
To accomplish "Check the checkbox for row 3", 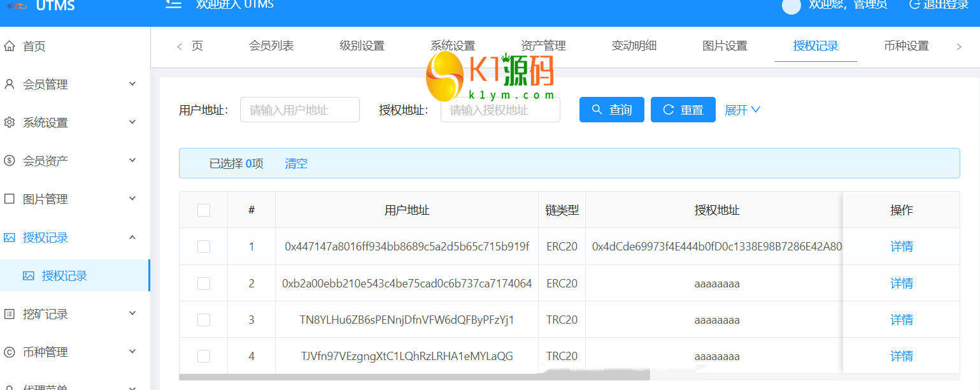I will [x=204, y=320].
